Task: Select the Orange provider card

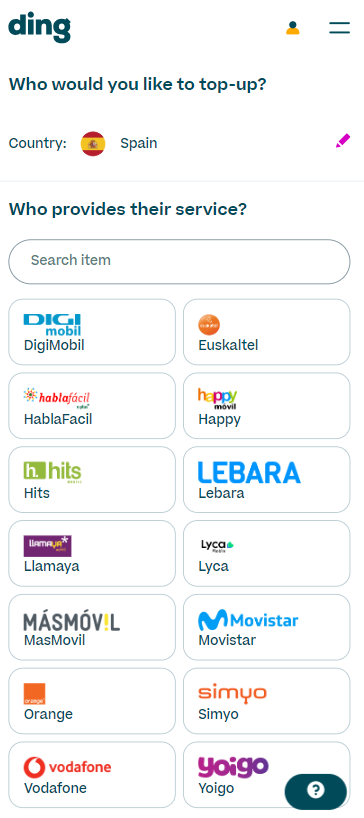Action: 92,701
